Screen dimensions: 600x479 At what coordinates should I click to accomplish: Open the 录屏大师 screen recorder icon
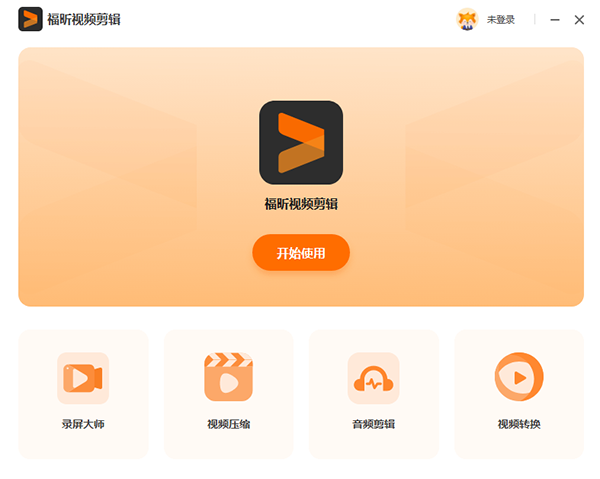83,378
